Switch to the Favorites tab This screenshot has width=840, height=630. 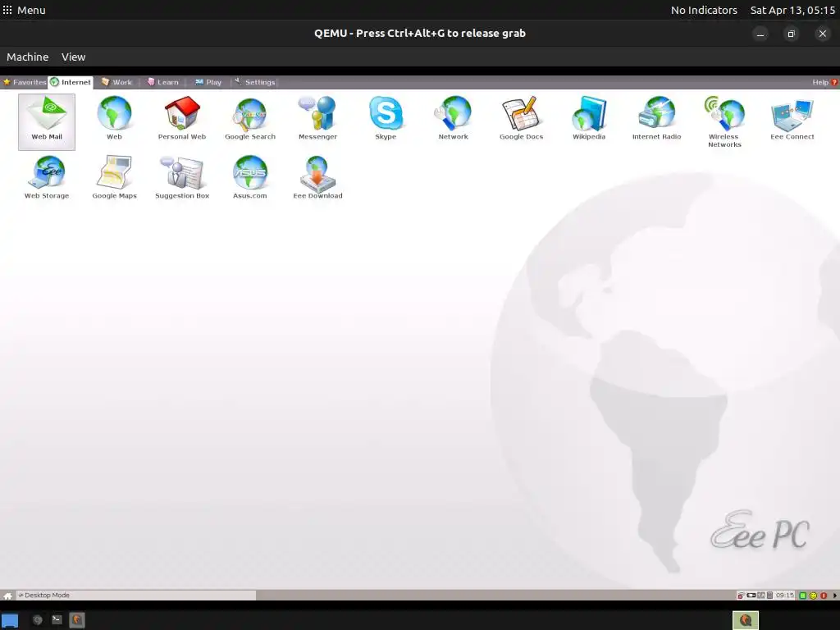[25, 82]
